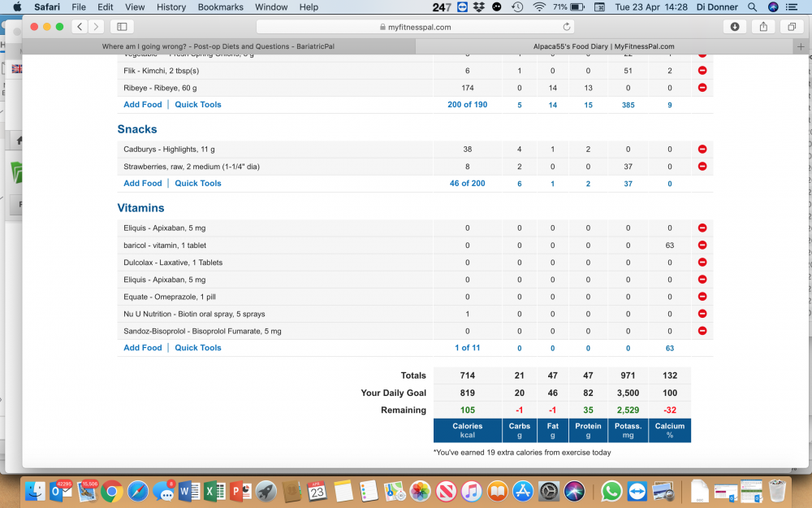Viewport: 812px width, 508px height.
Task: Select the Totals calories value 714
Action: pos(467,376)
